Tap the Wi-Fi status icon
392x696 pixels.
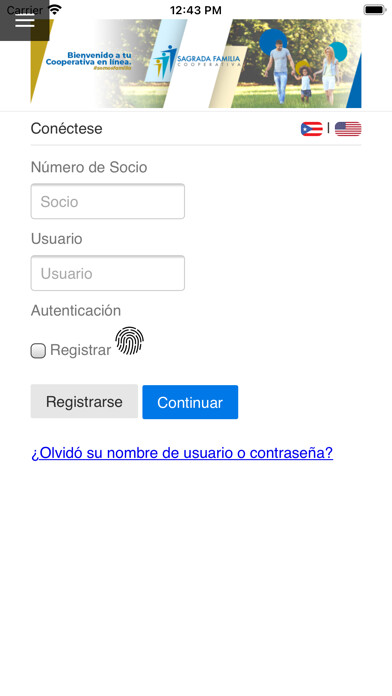tap(55, 10)
